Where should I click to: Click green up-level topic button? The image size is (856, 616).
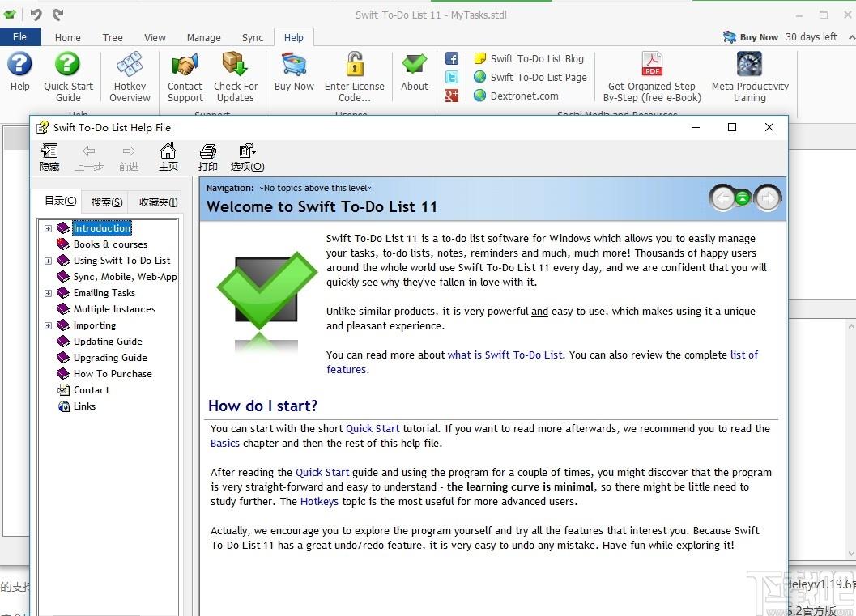point(743,198)
